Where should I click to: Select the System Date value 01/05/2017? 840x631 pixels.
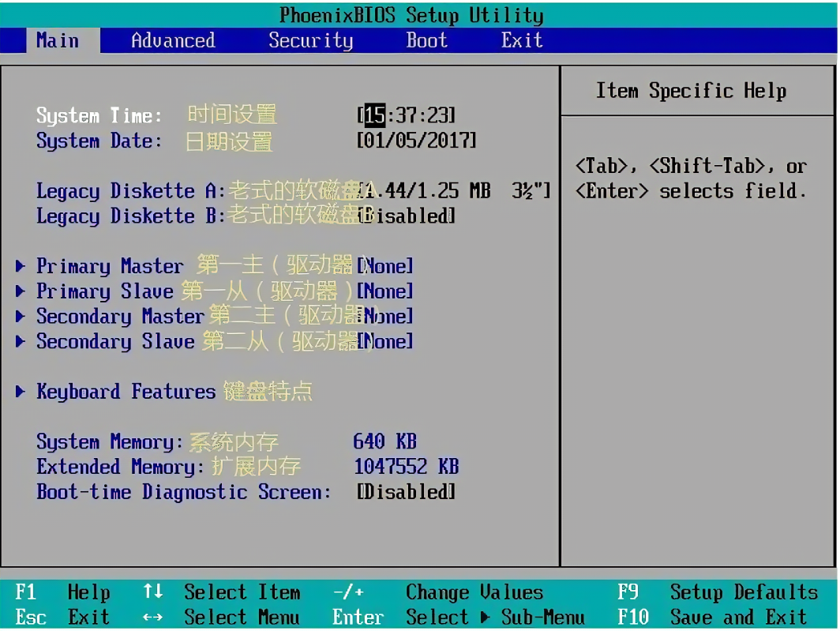[416, 141]
